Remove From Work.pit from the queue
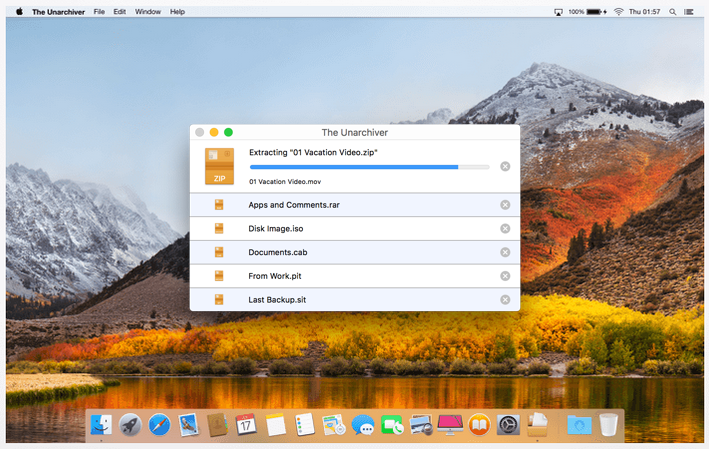 (505, 276)
